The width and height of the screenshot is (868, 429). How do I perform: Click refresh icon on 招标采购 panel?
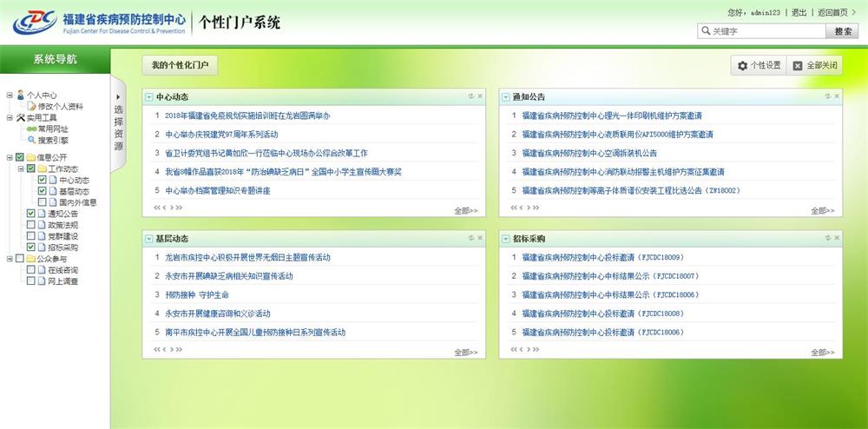pos(828,238)
